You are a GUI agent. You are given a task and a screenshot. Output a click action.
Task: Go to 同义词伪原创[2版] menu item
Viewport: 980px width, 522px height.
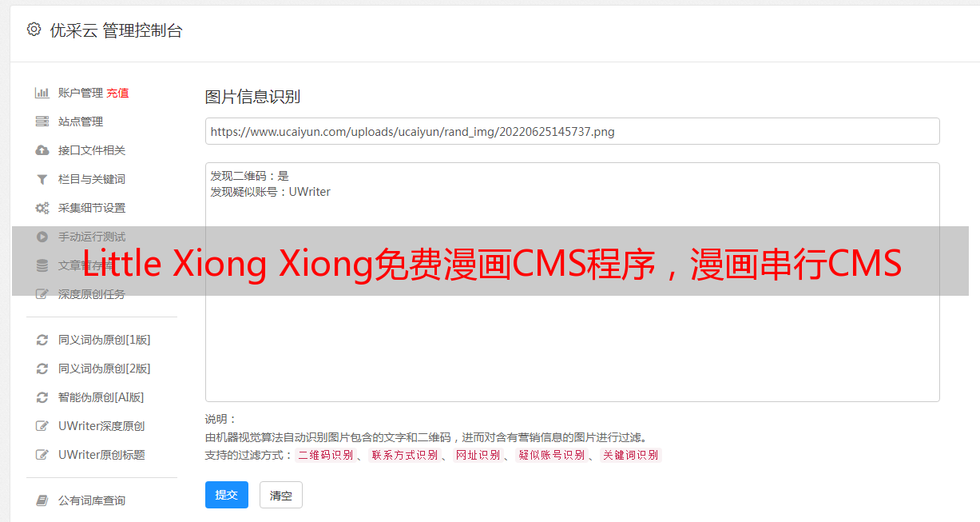pyautogui.click(x=104, y=369)
